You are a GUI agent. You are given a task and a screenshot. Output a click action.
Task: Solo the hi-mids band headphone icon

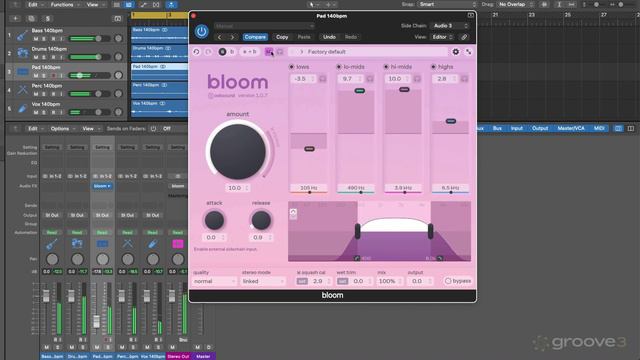pyautogui.click(x=417, y=78)
